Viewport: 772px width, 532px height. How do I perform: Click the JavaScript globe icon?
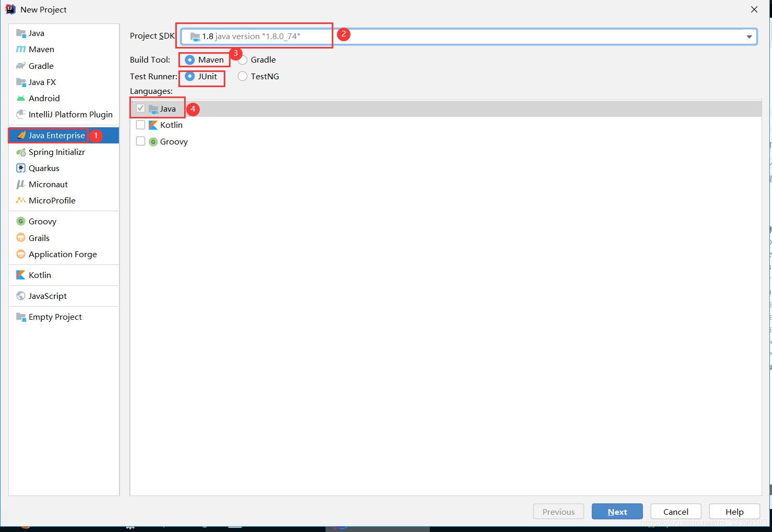[x=21, y=296]
